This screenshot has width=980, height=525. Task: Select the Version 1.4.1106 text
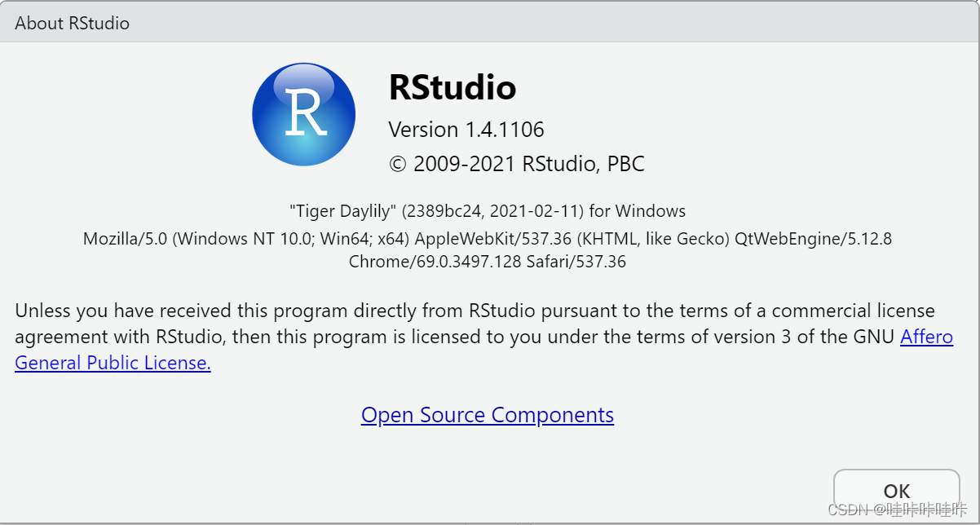(x=466, y=129)
